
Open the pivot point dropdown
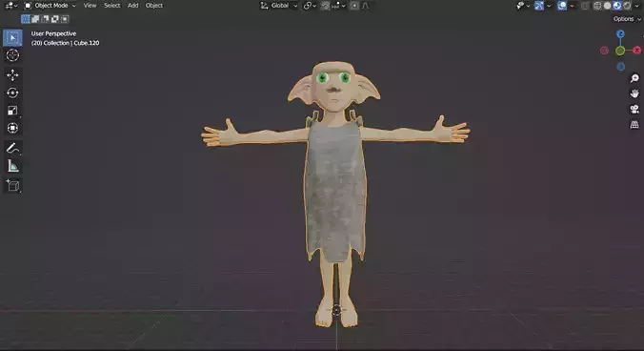[310, 6]
